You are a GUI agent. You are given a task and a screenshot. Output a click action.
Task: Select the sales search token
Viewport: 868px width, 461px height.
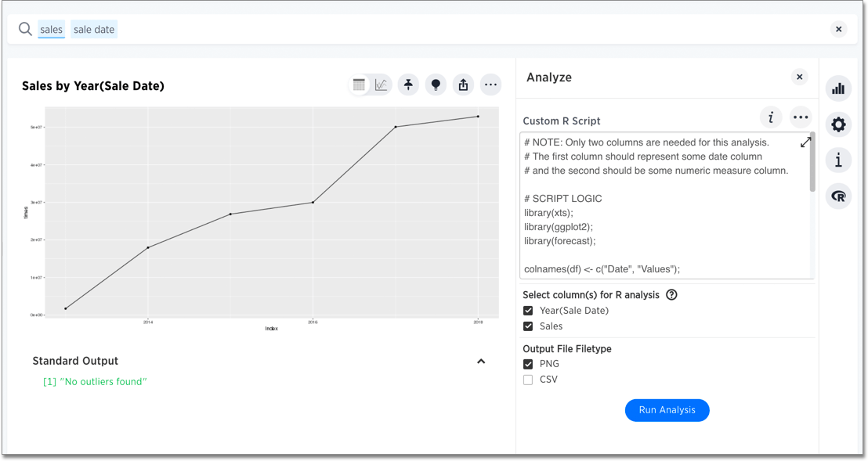point(51,29)
